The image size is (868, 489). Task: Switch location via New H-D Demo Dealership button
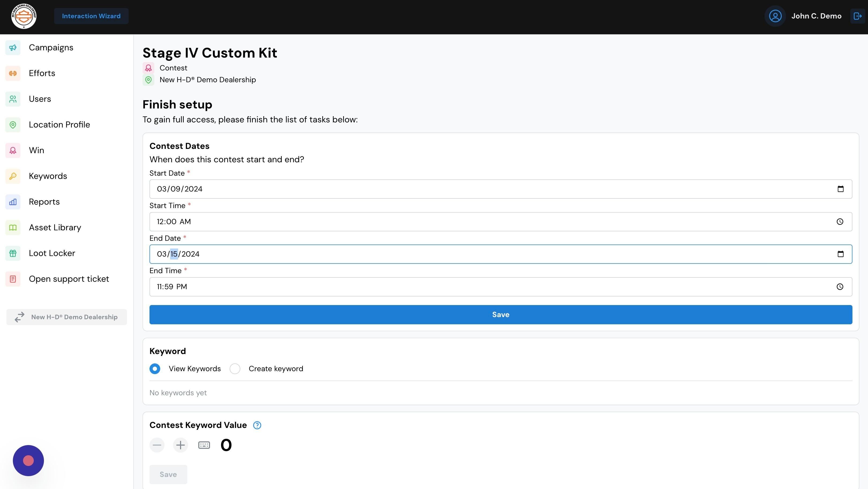click(67, 317)
